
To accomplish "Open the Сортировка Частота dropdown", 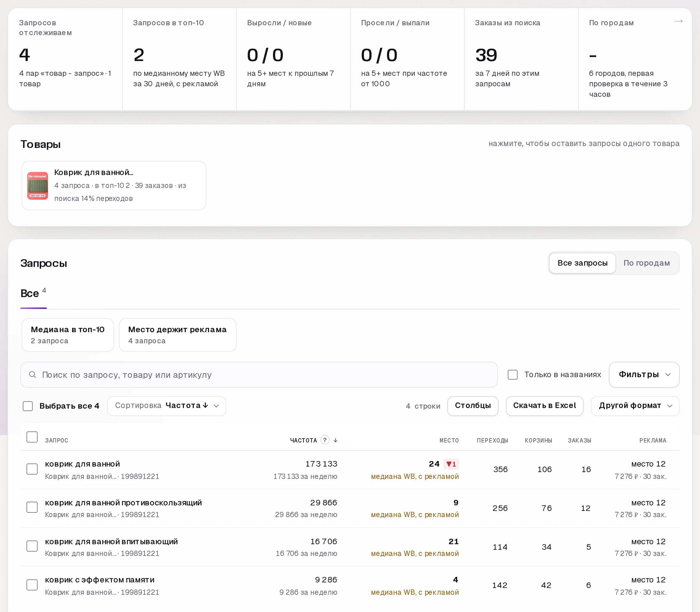I will (167, 406).
